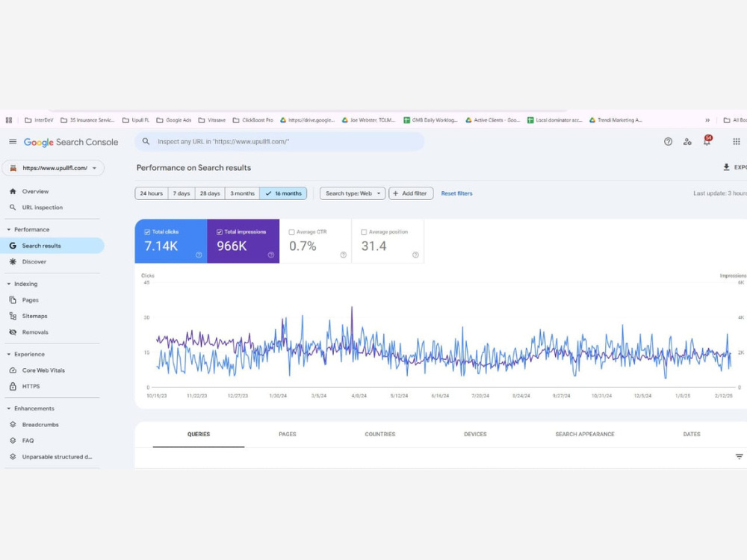The width and height of the screenshot is (747, 560).
Task: Select the 3 months date range
Action: pos(243,193)
